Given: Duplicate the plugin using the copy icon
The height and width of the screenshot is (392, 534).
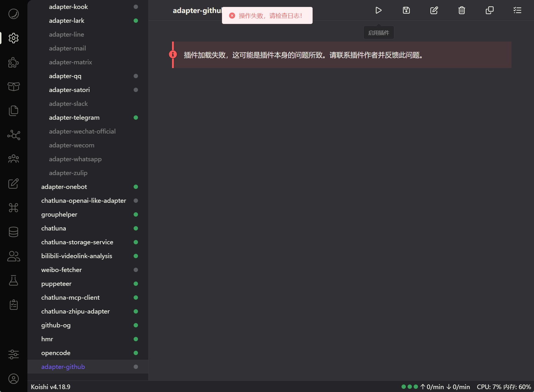Looking at the screenshot, I should tap(489, 10).
